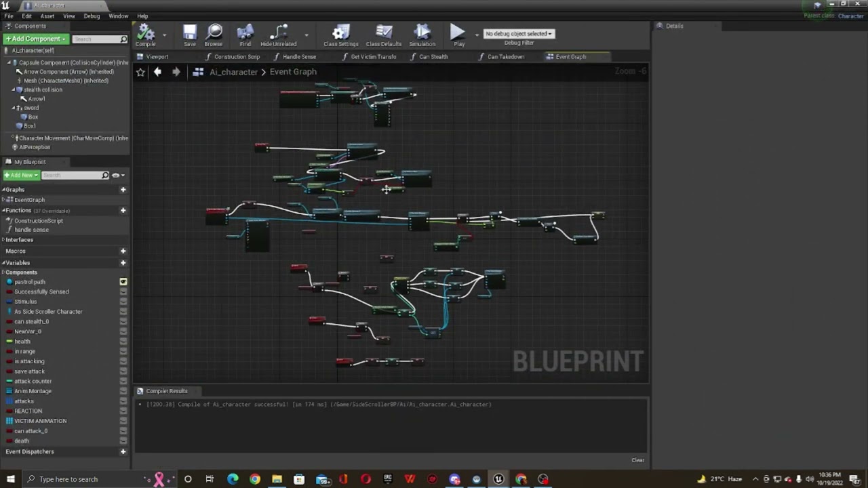Screen dimensions: 868x488
Task: Toggle the eye for pastrol path variable
Action: [123, 282]
